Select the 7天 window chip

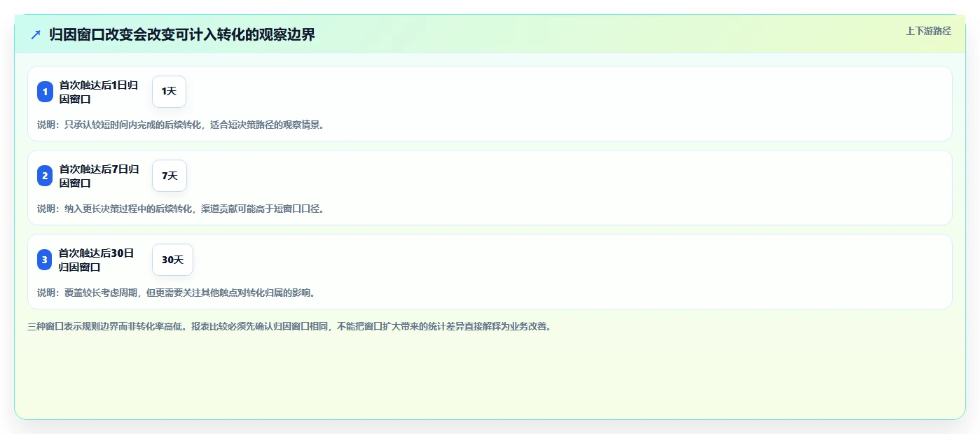tap(170, 176)
